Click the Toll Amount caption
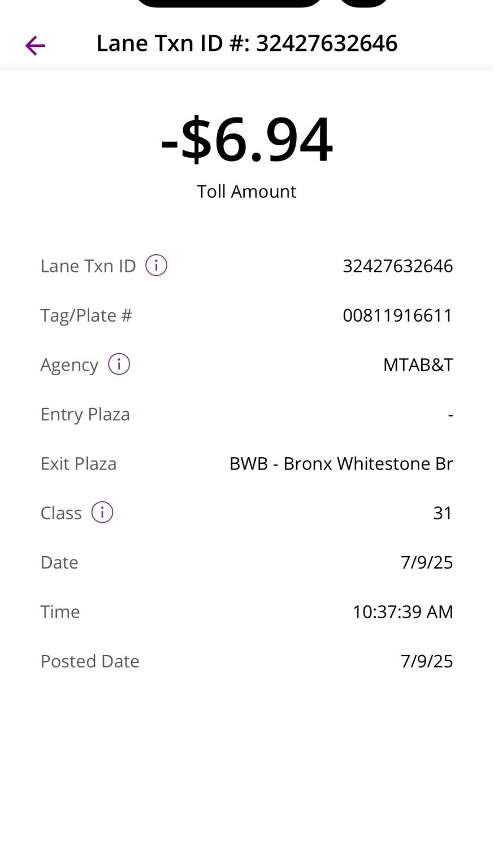This screenshot has height=868, width=494. [246, 191]
